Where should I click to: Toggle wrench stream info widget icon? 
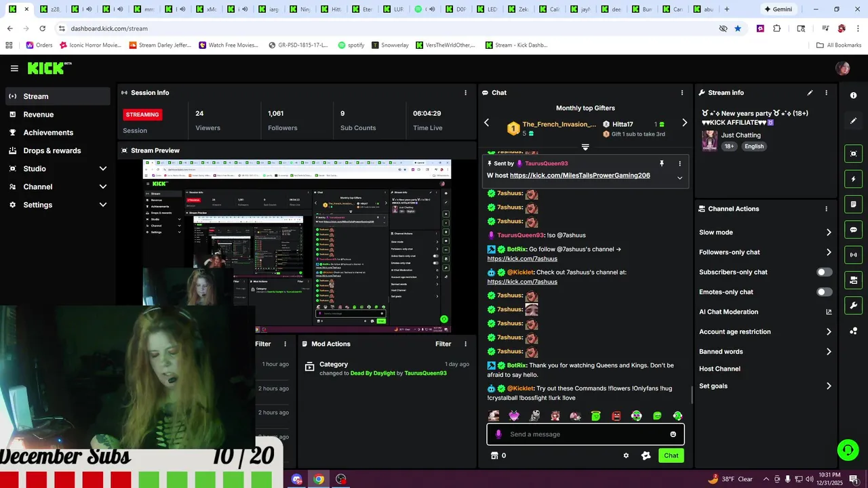tap(854, 306)
